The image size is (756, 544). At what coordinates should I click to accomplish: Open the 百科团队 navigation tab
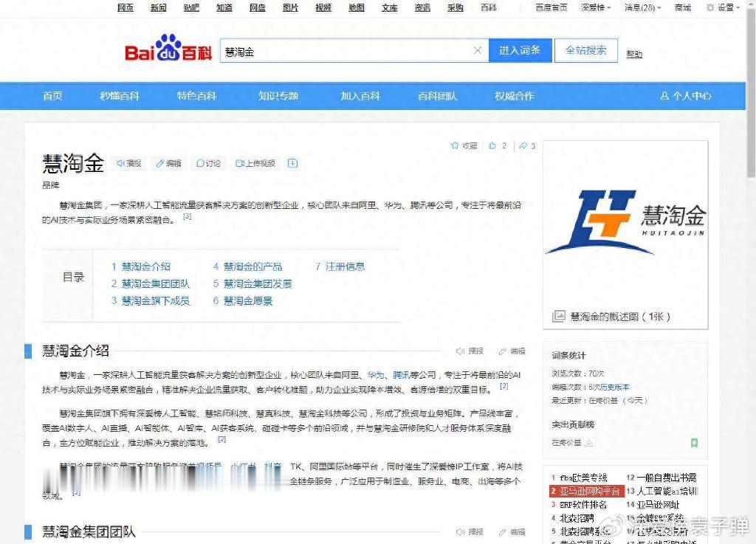point(437,96)
